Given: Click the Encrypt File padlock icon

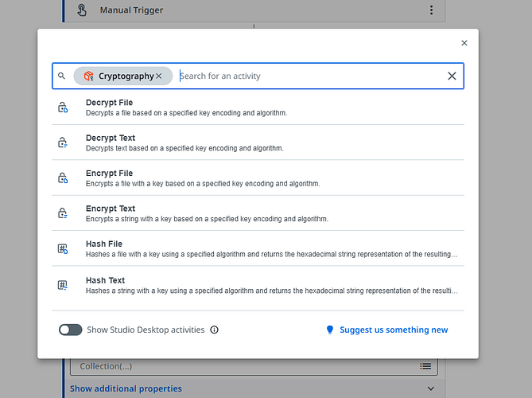Looking at the screenshot, I should (x=63, y=178).
